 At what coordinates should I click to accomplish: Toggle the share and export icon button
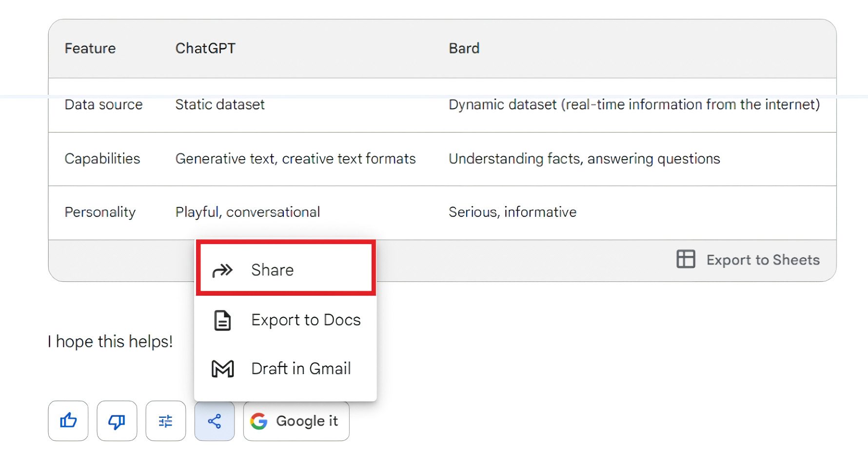click(215, 421)
